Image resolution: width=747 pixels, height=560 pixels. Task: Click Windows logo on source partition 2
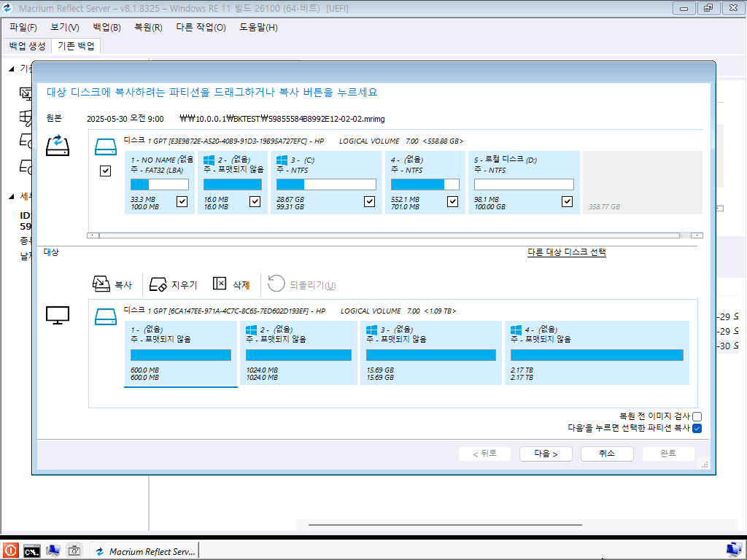[209, 160]
